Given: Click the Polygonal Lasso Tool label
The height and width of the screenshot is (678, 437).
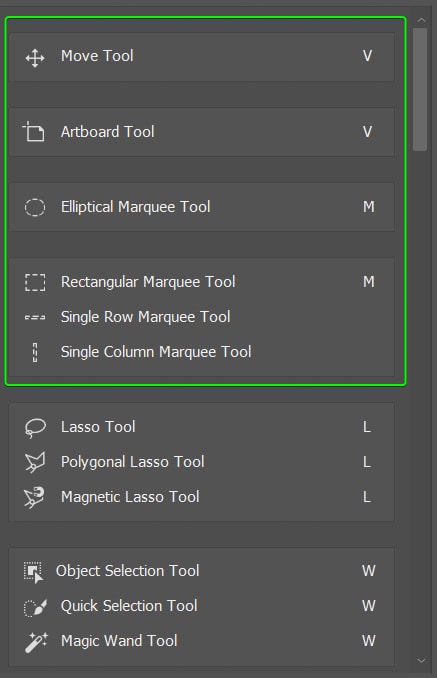Looking at the screenshot, I should pos(133,462).
